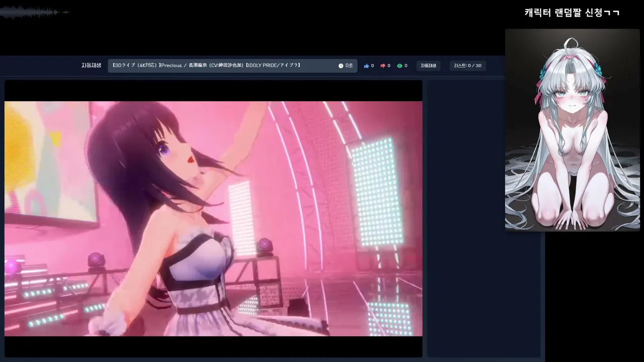Open the 리스트: 0 / 30 playlist button
The height and width of the screenshot is (362, 644).
click(468, 66)
